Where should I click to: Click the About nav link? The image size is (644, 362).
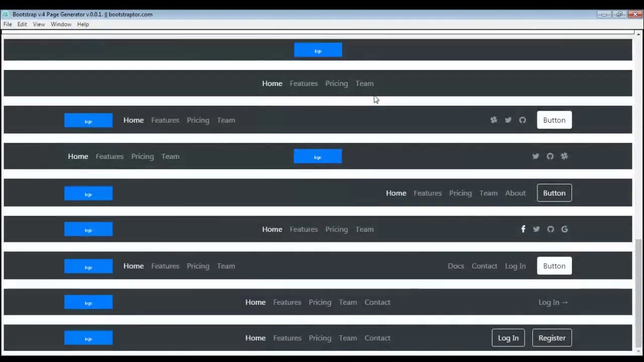[515, 193]
